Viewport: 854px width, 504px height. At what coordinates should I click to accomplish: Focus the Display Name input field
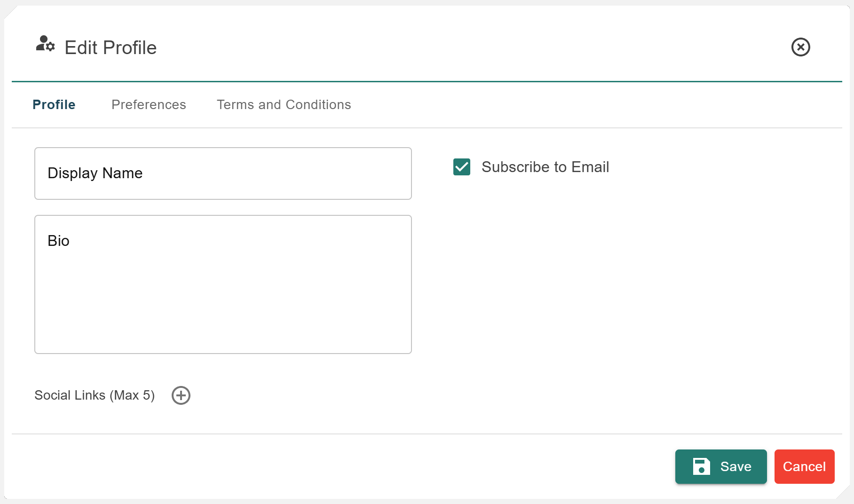pyautogui.click(x=223, y=173)
